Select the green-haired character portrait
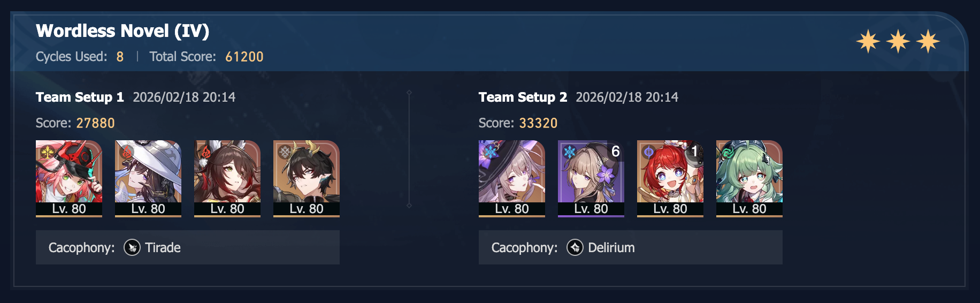Screen dimensions: 980x303 [x=749, y=178]
